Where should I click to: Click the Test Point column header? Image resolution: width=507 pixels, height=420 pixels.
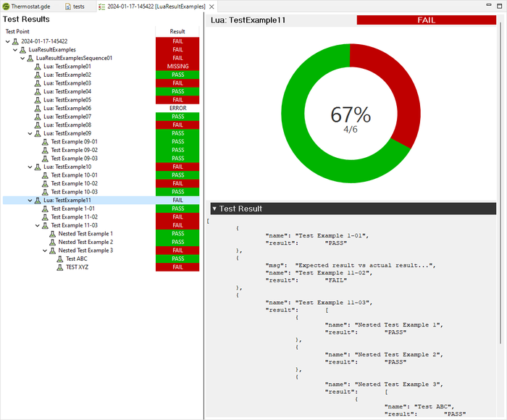click(17, 31)
